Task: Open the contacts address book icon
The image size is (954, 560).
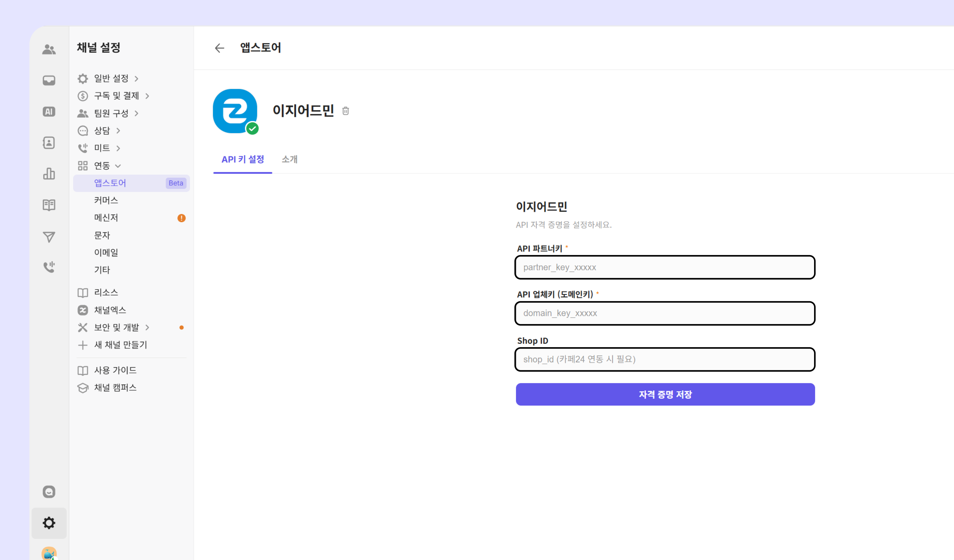Action: pos(49,143)
